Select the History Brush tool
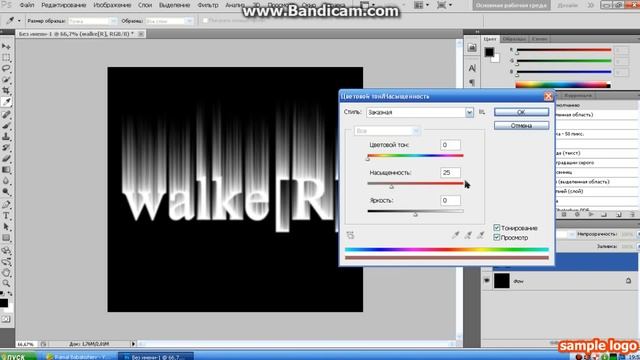 [x=6, y=147]
